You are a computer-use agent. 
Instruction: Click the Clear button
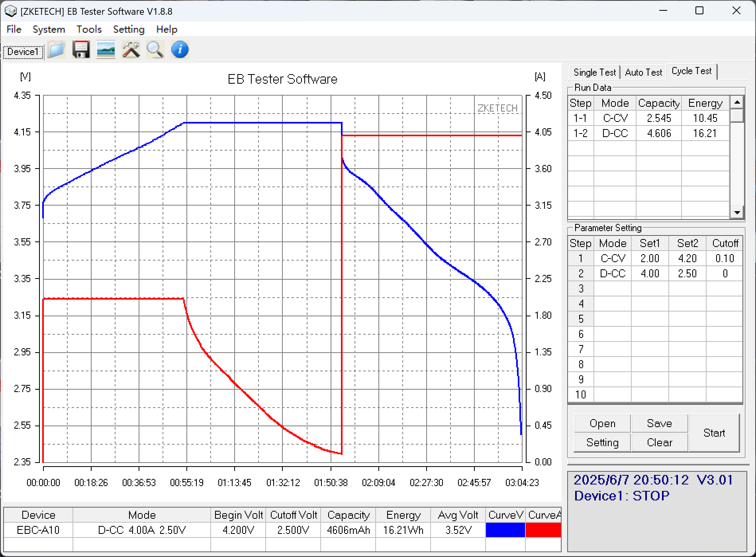pos(660,443)
